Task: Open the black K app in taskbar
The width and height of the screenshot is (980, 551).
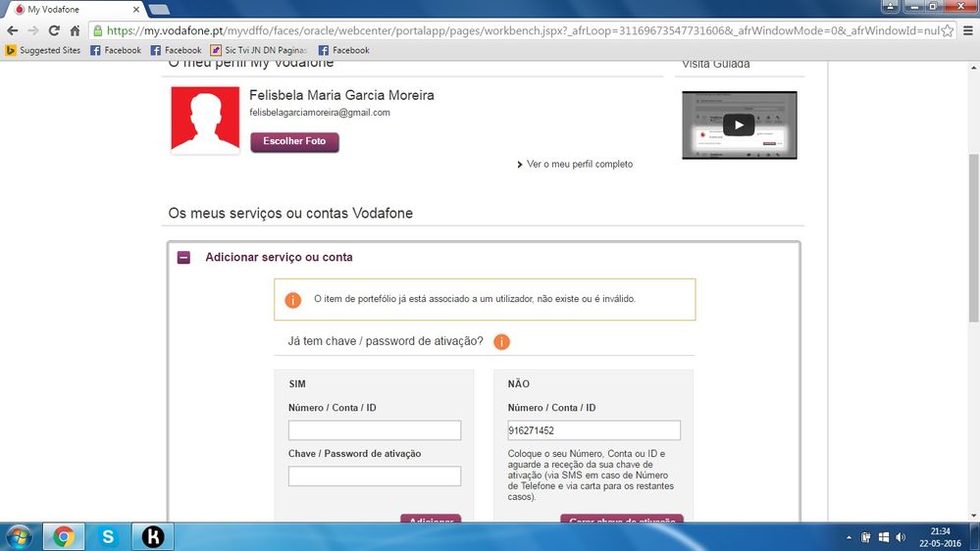Action: (152, 536)
